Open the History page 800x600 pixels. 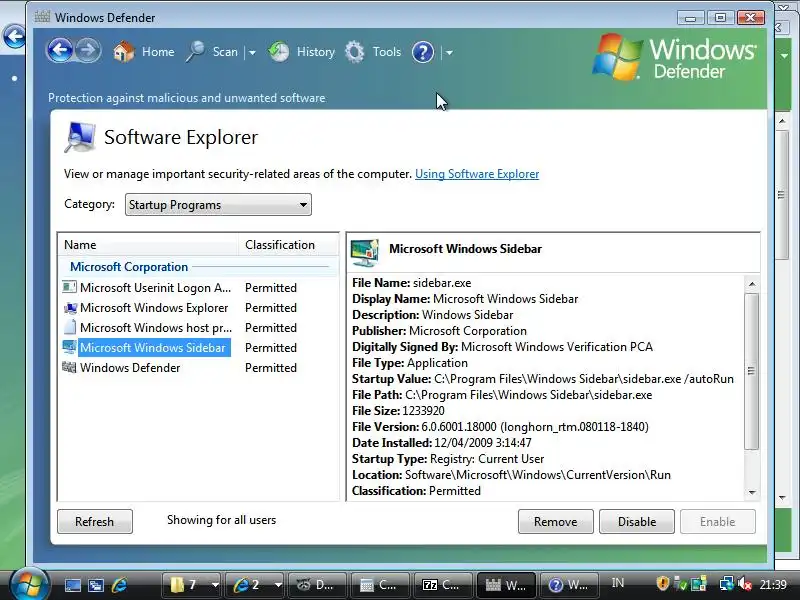coord(302,52)
